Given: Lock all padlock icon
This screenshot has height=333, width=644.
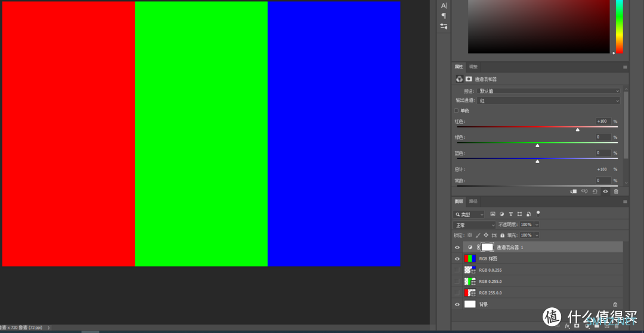Looking at the screenshot, I should click(502, 235).
